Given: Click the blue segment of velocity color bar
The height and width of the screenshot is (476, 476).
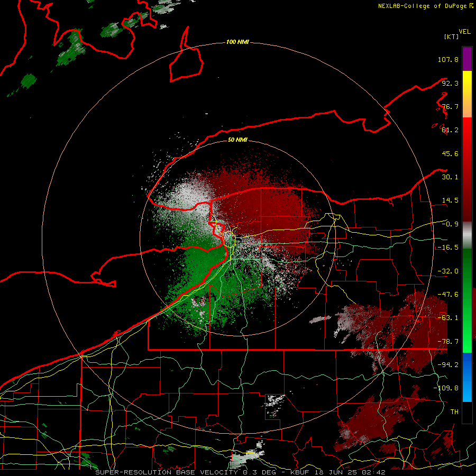Looking at the screenshot, I should tap(467, 377).
